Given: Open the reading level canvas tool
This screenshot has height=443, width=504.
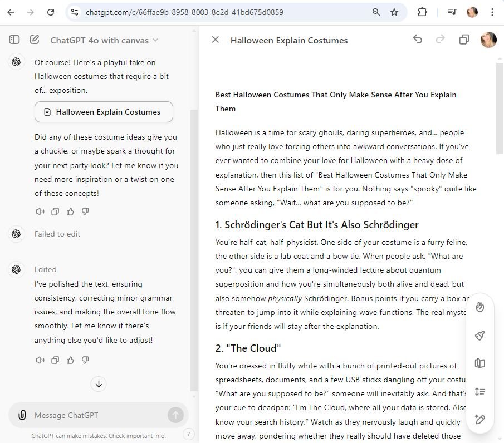Looking at the screenshot, I should click(x=480, y=363).
